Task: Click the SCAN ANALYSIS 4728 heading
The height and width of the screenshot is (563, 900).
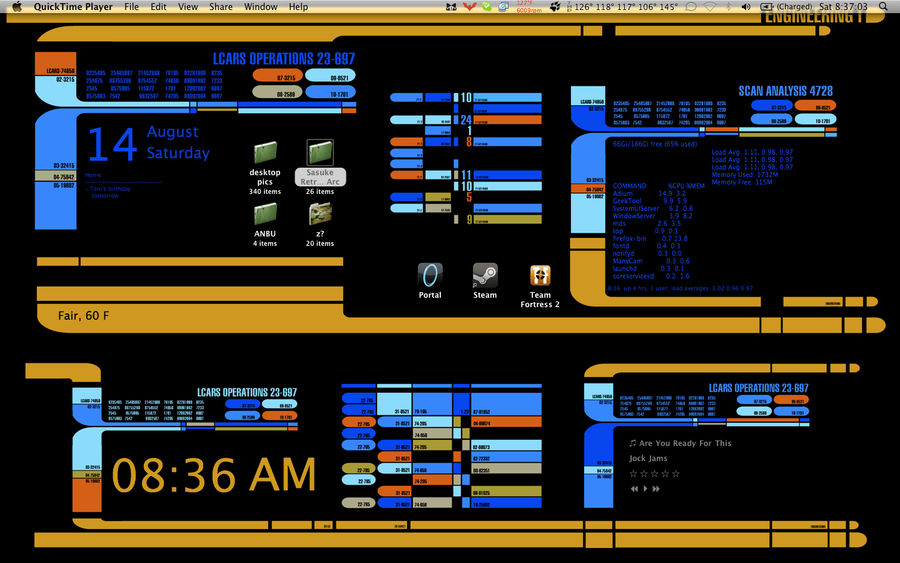Action: pyautogui.click(x=786, y=91)
